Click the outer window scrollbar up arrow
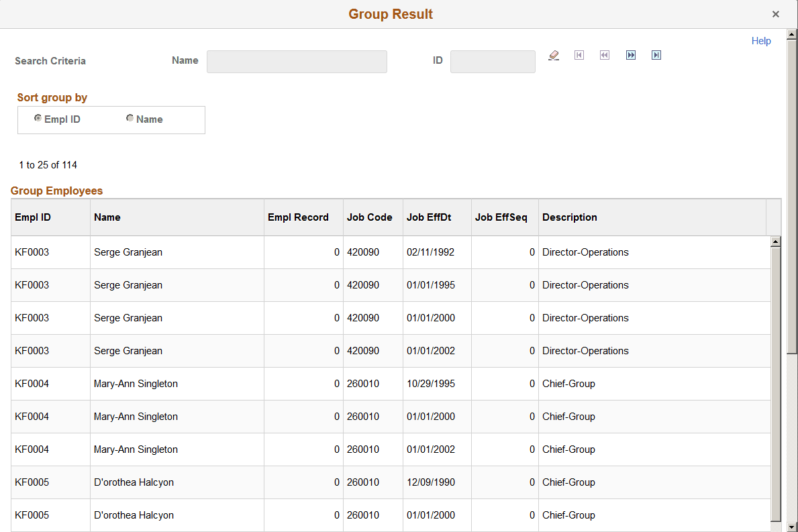This screenshot has width=798, height=532. point(791,34)
